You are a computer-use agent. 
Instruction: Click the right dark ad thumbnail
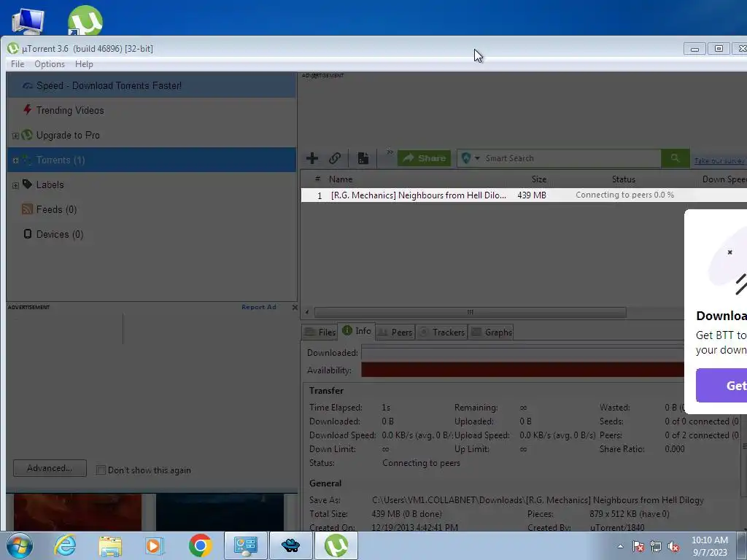[220, 512]
